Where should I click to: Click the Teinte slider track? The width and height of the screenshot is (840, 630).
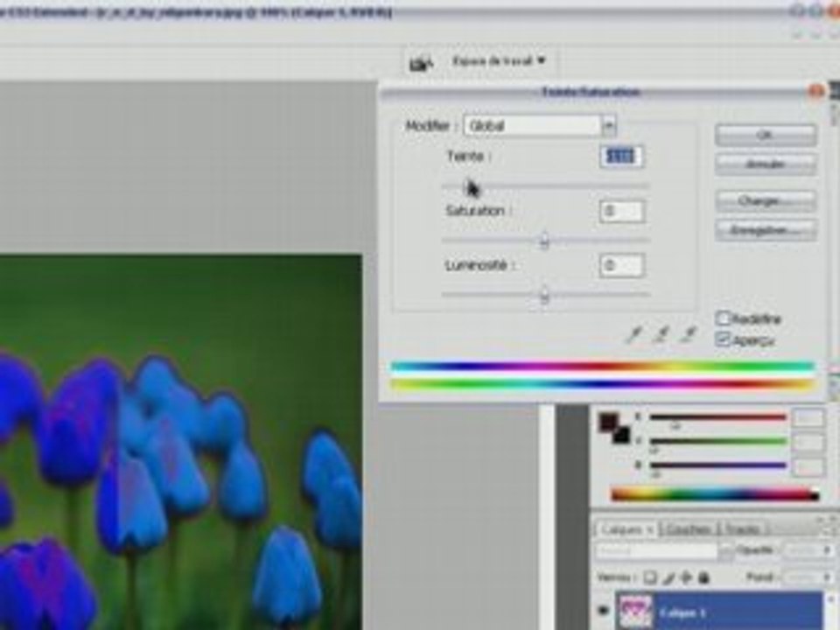click(x=545, y=186)
